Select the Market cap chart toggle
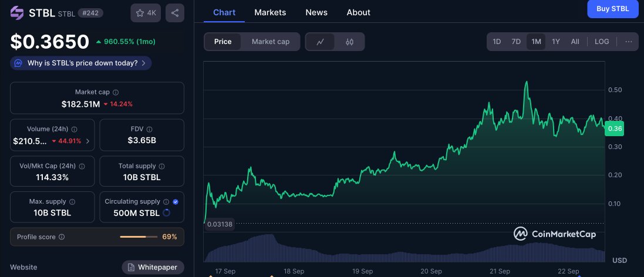This screenshot has height=277, width=644. coord(271,42)
